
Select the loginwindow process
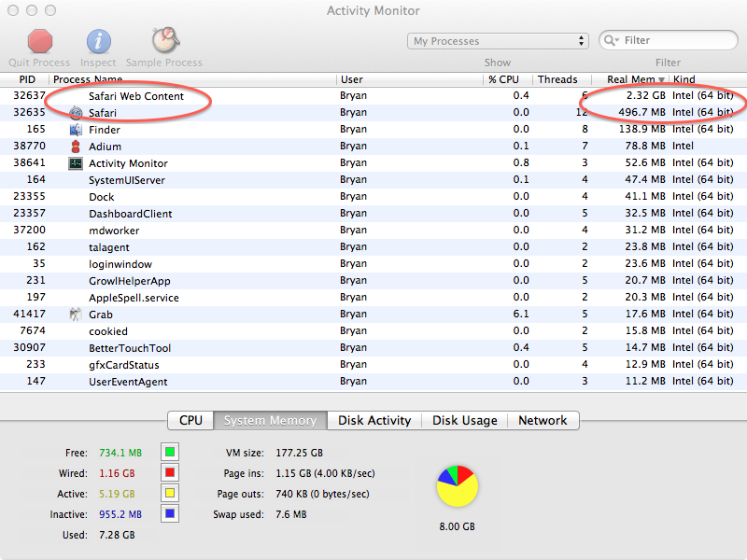coord(373,264)
